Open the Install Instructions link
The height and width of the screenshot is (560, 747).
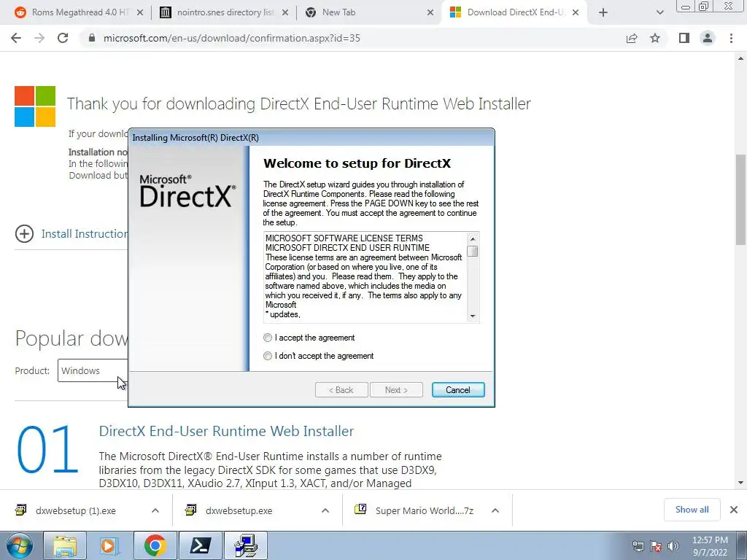pos(85,234)
